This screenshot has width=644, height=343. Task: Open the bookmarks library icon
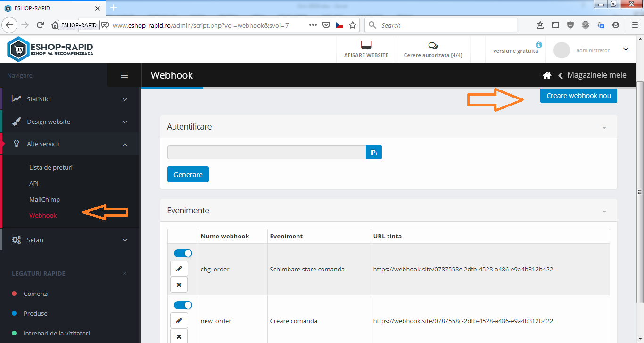(540, 25)
